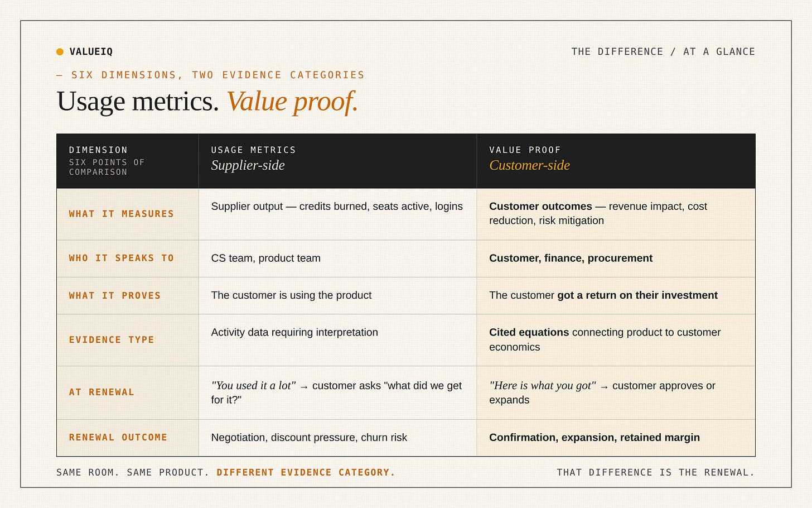The image size is (812, 508).
Task: Click 'THAT DIFFERENCE IS THE RENEWAL.' footer
Action: coord(656,472)
